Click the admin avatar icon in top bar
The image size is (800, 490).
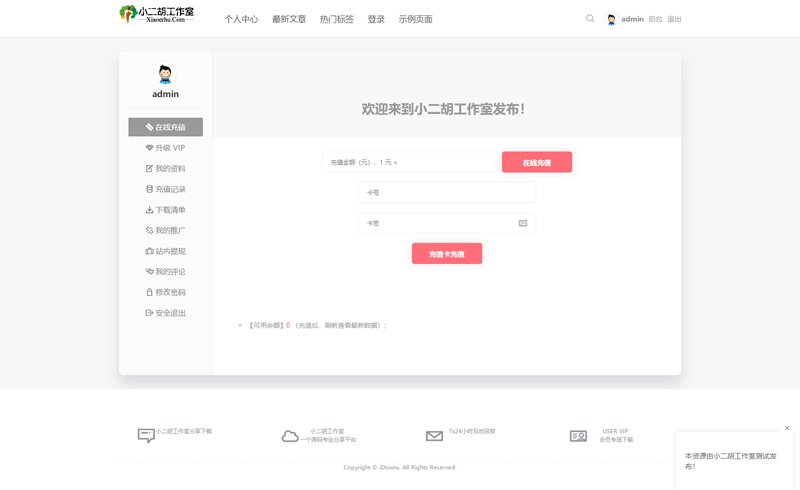coord(611,19)
